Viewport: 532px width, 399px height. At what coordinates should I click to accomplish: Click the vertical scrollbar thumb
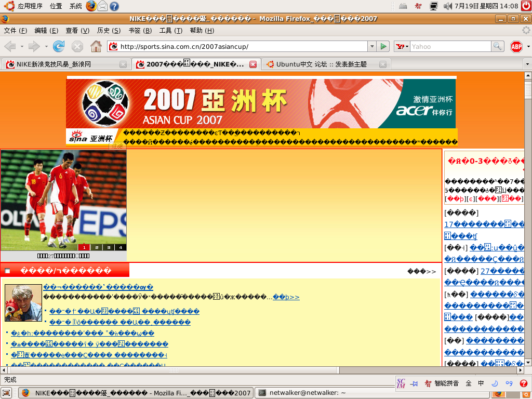(x=528, y=90)
